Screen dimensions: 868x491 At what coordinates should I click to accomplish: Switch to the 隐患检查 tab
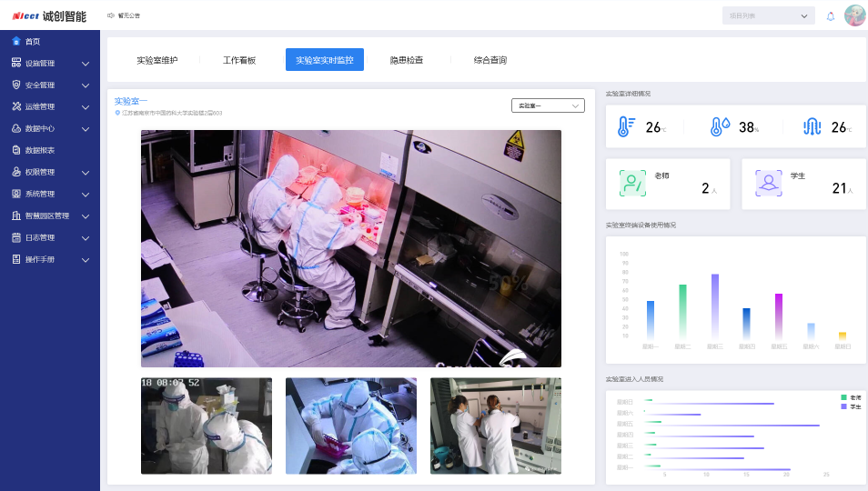point(406,60)
